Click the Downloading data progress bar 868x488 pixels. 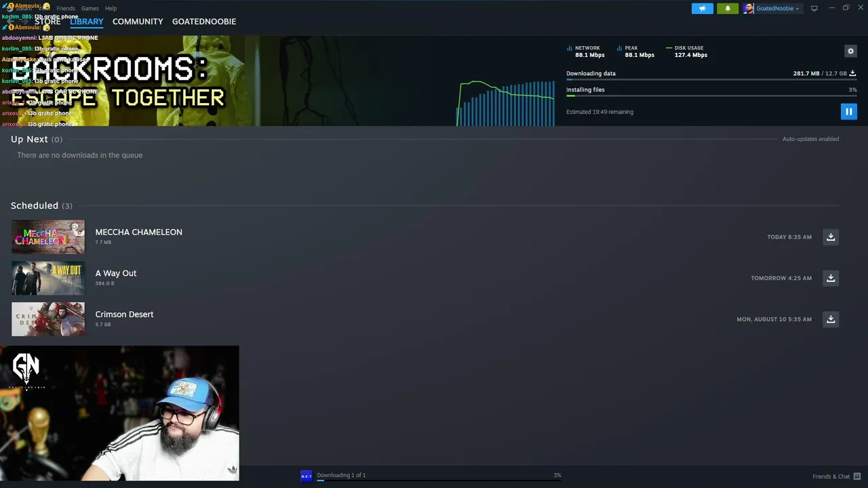(711, 80)
